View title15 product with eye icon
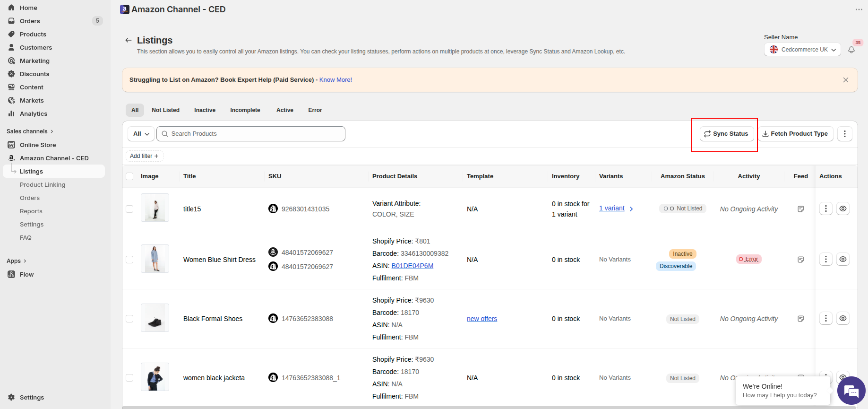Image resolution: width=868 pixels, height=409 pixels. coord(843,209)
